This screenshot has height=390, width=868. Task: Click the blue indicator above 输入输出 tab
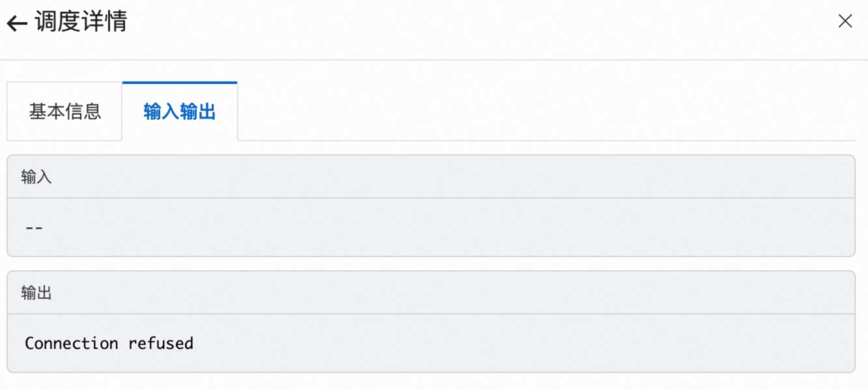tap(180, 83)
